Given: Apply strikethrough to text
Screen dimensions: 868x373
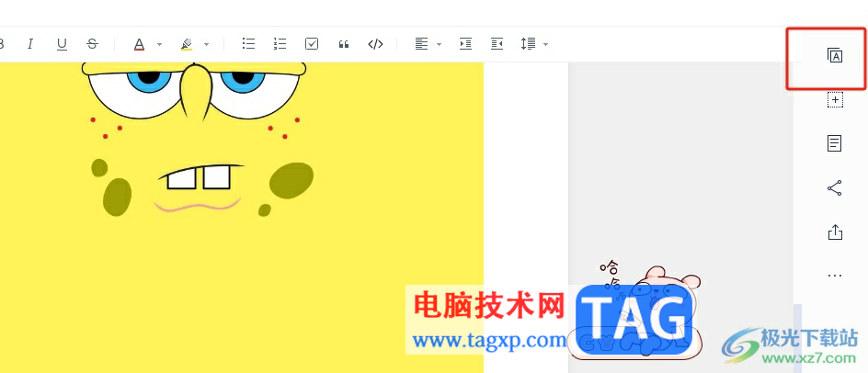Looking at the screenshot, I should coord(93,44).
